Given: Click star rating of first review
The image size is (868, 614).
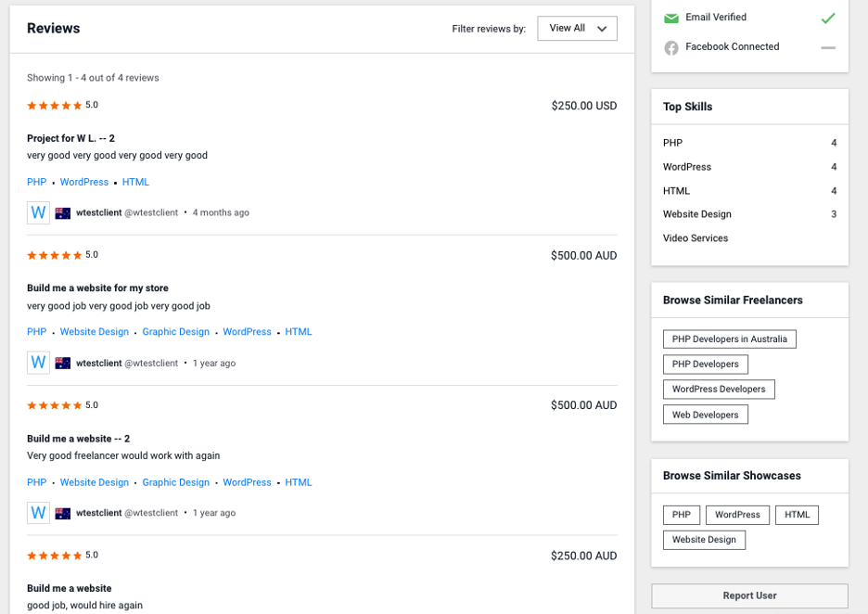Looking at the screenshot, I should [x=54, y=106].
